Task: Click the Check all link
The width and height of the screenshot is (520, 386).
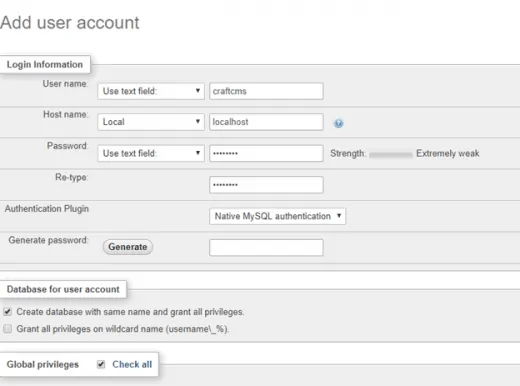Action: point(132,364)
